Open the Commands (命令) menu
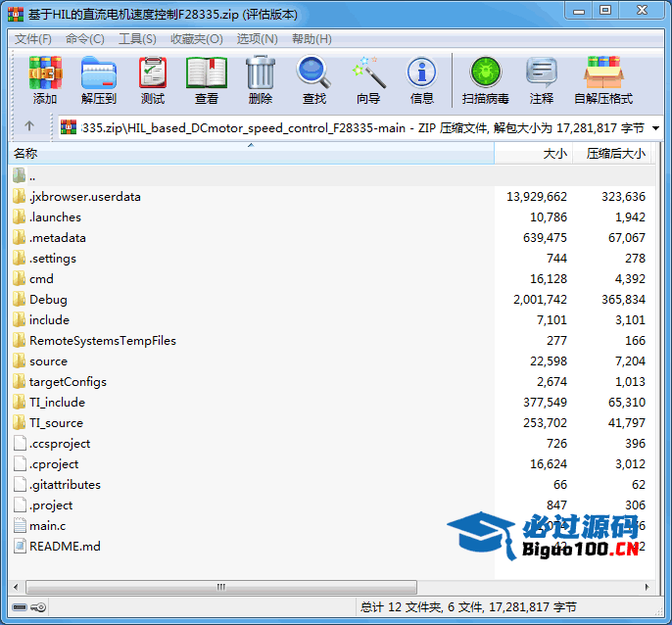 85,39
